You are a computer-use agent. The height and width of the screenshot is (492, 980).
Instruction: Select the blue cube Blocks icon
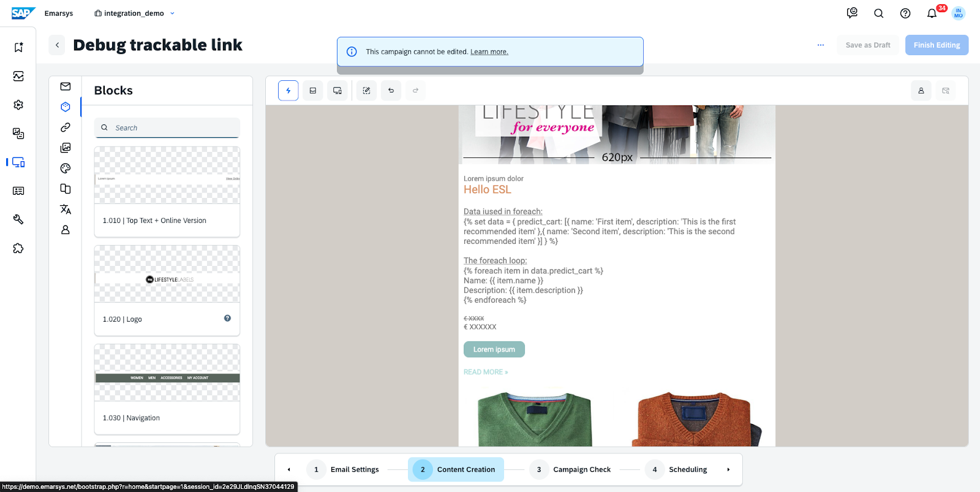point(66,107)
